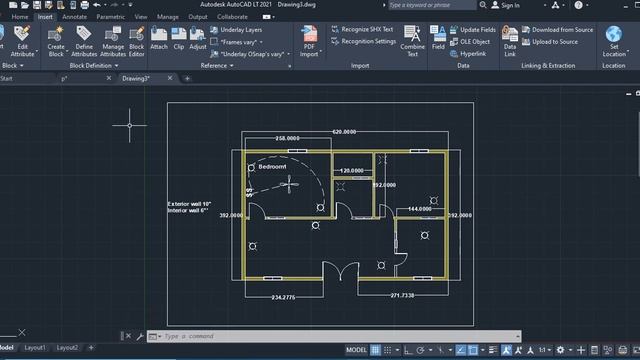
Task: Open the Data Link tool
Action: point(510,41)
